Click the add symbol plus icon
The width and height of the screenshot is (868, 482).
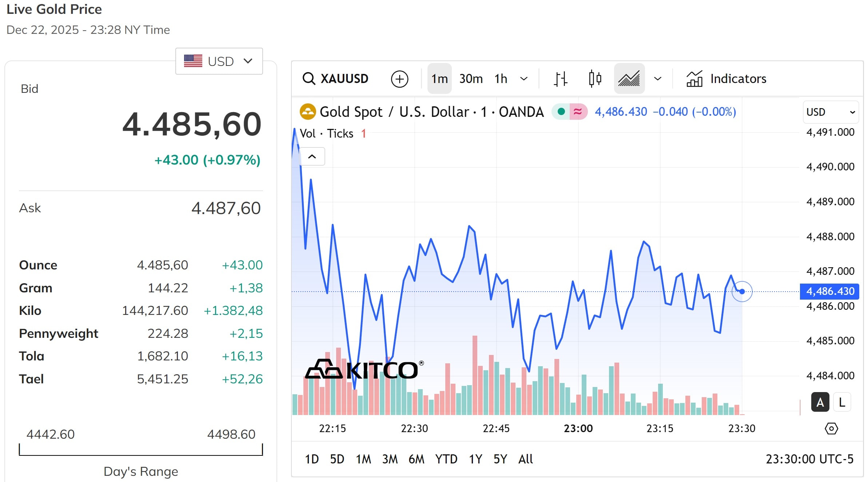[x=399, y=79]
